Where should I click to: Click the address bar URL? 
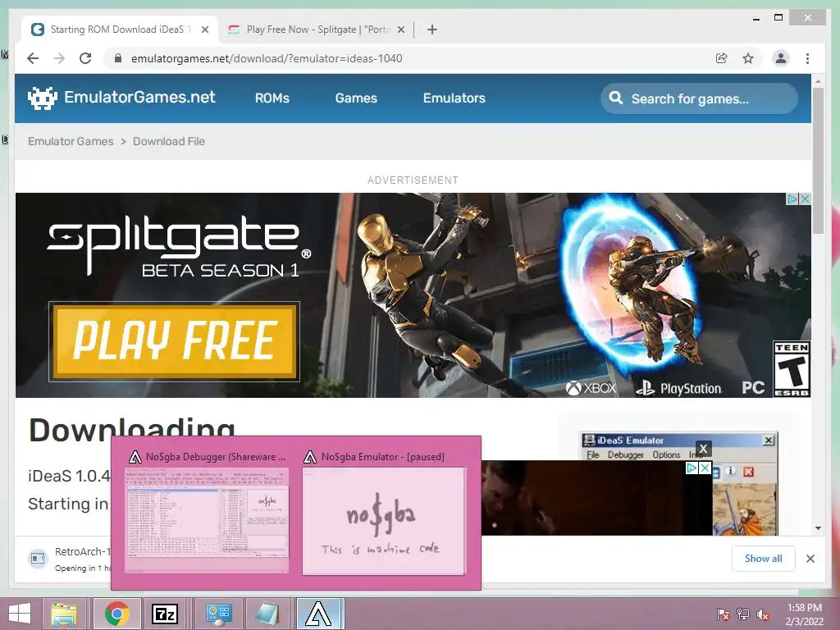point(267,58)
